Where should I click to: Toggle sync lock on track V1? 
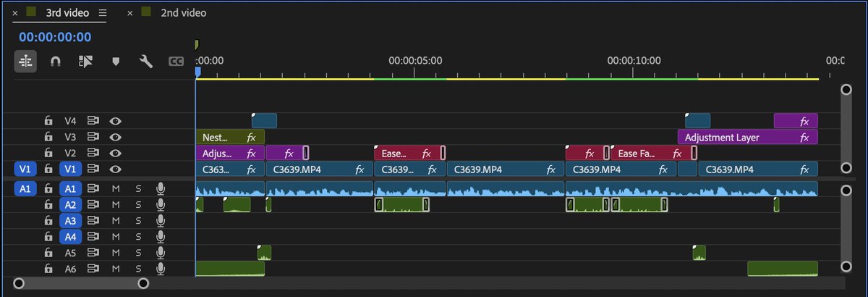click(x=93, y=169)
